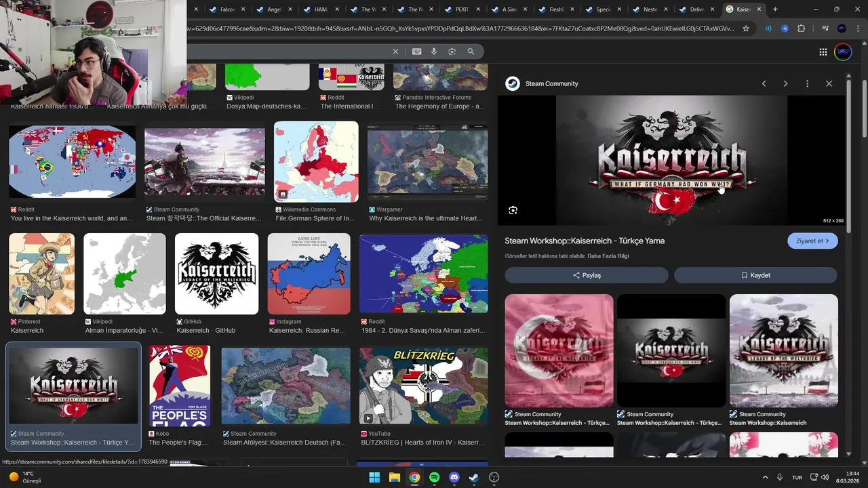Clear the search box with the X icon
This screenshot has width=868, height=488.
click(x=395, y=52)
